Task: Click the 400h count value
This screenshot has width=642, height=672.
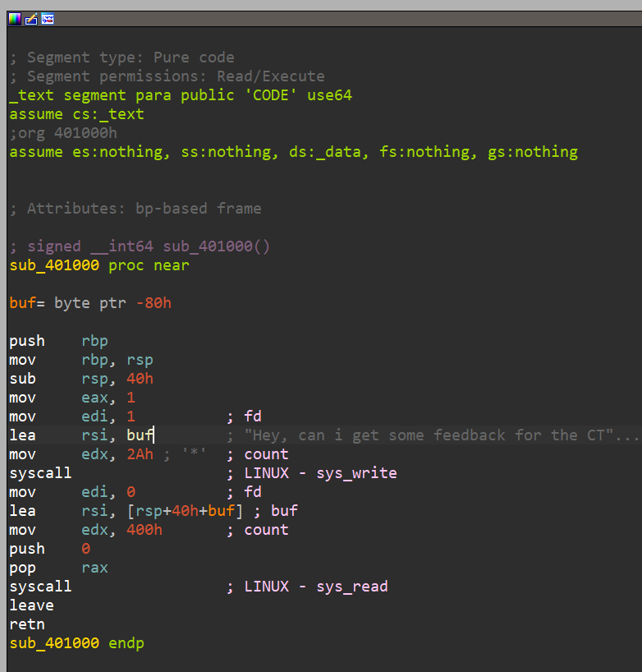Action: (144, 530)
